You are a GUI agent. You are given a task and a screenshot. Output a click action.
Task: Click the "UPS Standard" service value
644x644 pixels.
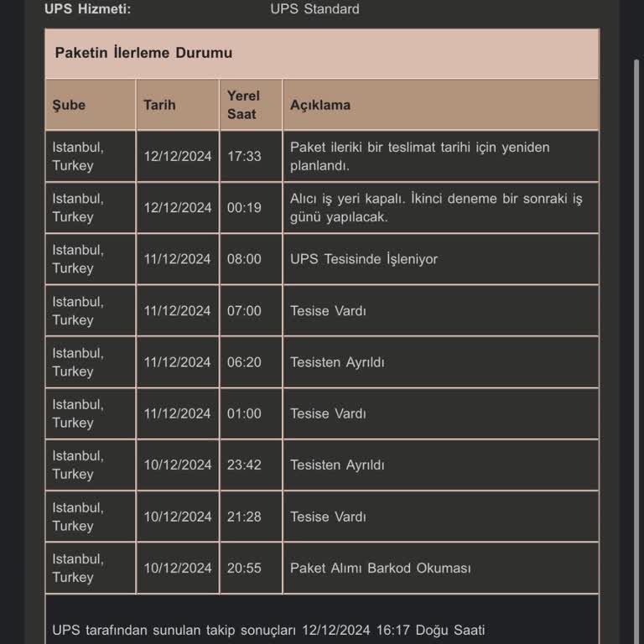(314, 9)
